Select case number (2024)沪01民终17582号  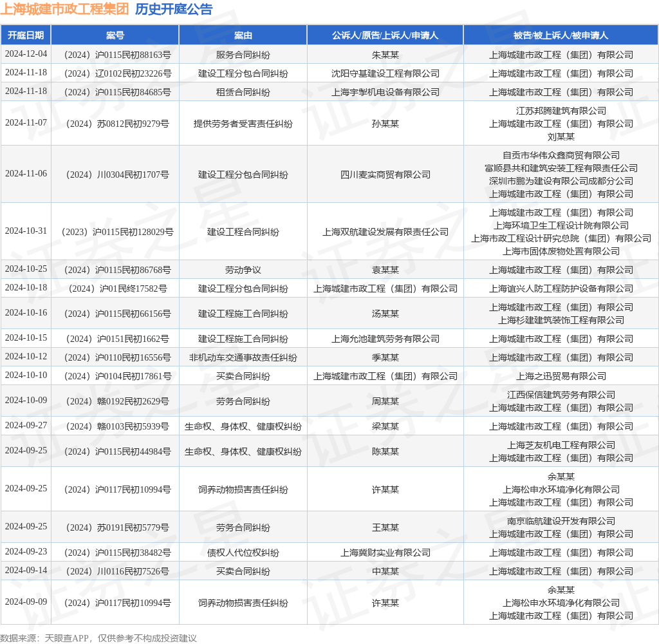pyautogui.click(x=118, y=289)
